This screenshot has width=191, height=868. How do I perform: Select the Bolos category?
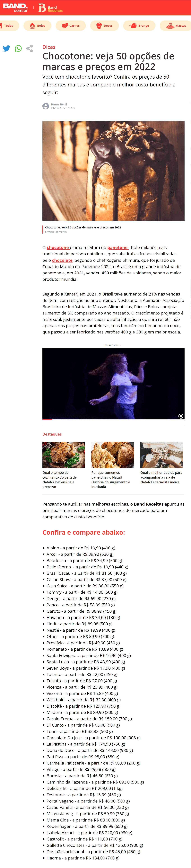pyautogui.click(x=37, y=26)
